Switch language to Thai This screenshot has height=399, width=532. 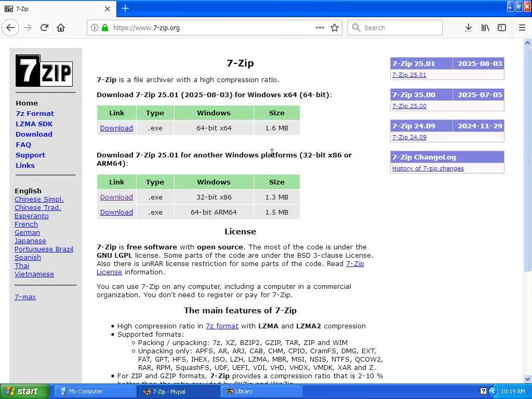click(x=22, y=266)
